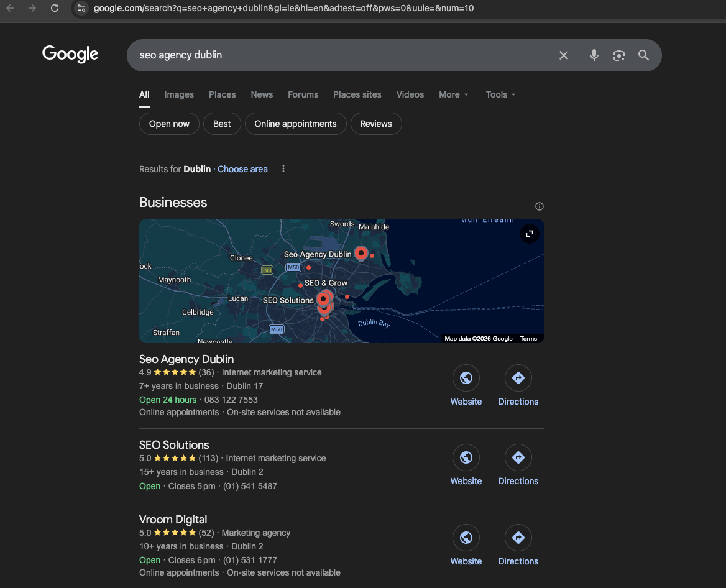726x588 pixels.
Task: Start voice search with microphone icon
Action: pyautogui.click(x=594, y=55)
